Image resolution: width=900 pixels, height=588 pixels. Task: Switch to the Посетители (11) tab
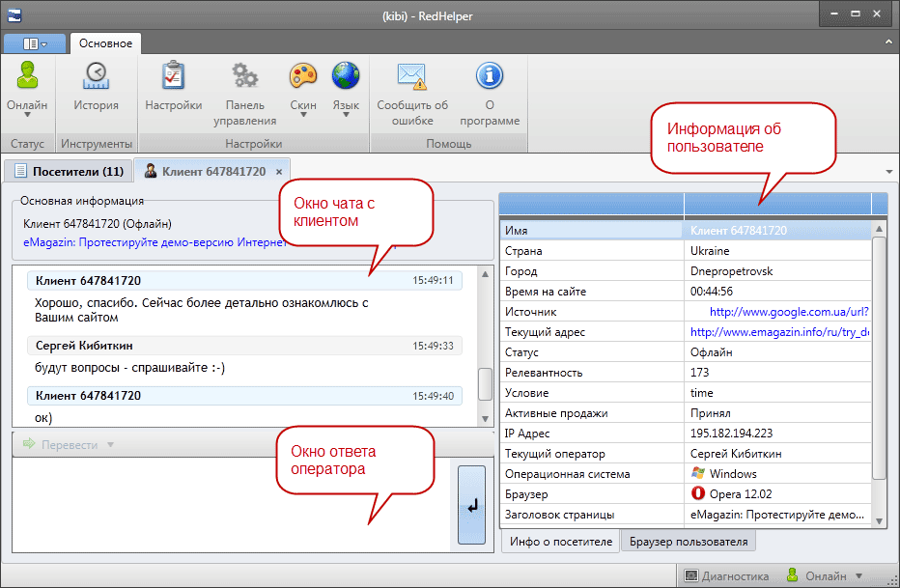67,171
